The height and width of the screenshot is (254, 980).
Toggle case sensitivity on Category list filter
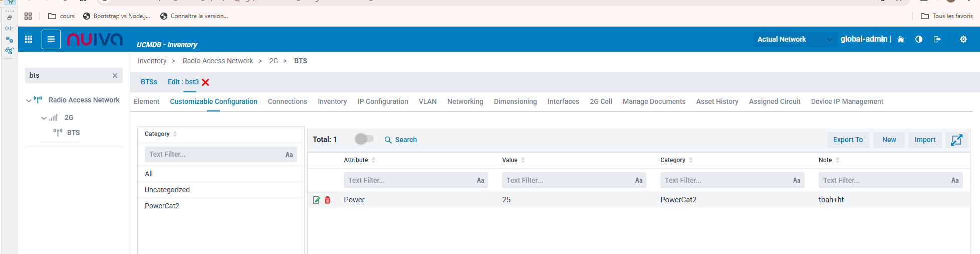[x=289, y=155]
